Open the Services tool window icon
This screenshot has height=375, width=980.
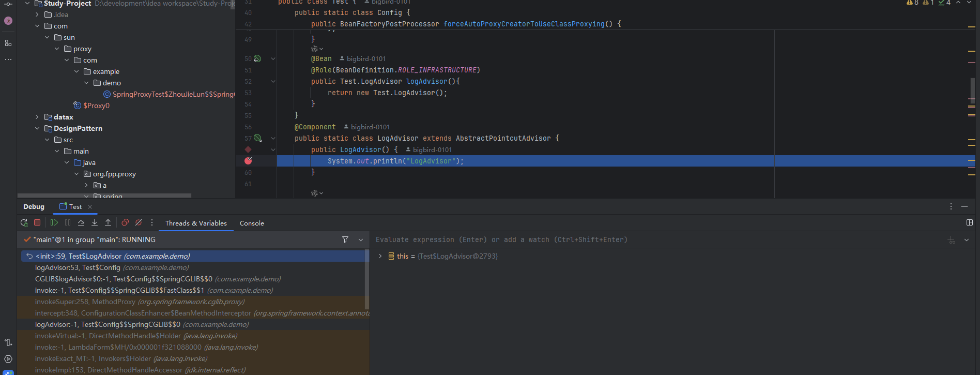8,359
